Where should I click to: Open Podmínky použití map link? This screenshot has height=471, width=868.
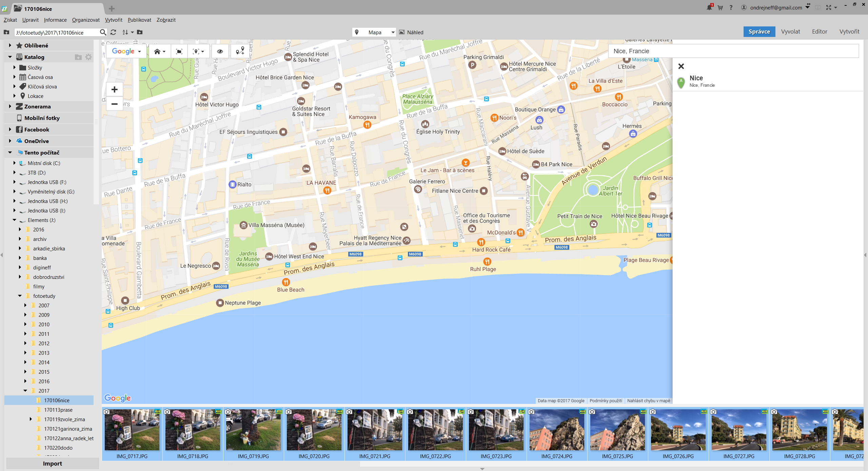pos(606,401)
